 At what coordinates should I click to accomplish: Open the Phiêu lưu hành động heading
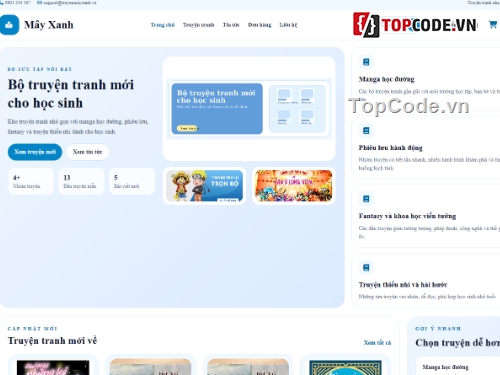(391, 148)
